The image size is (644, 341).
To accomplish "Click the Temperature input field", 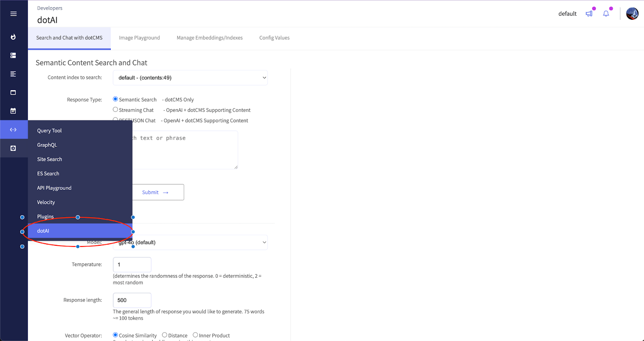I will pyautogui.click(x=132, y=265).
